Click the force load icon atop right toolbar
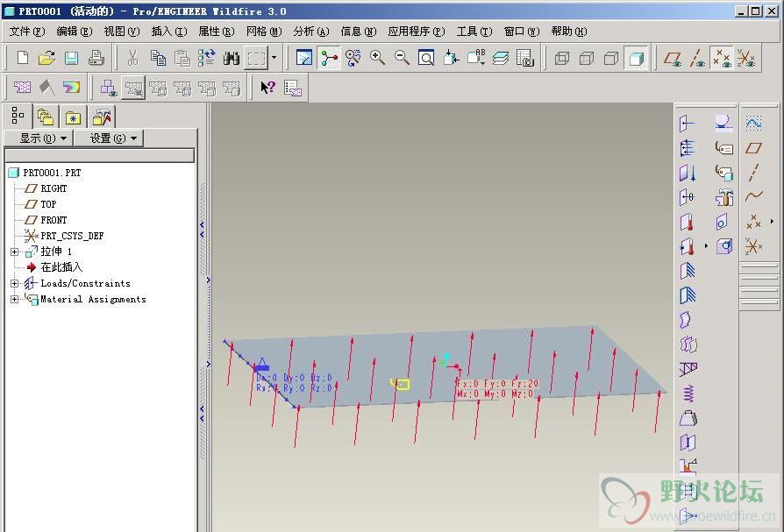 tap(688, 123)
